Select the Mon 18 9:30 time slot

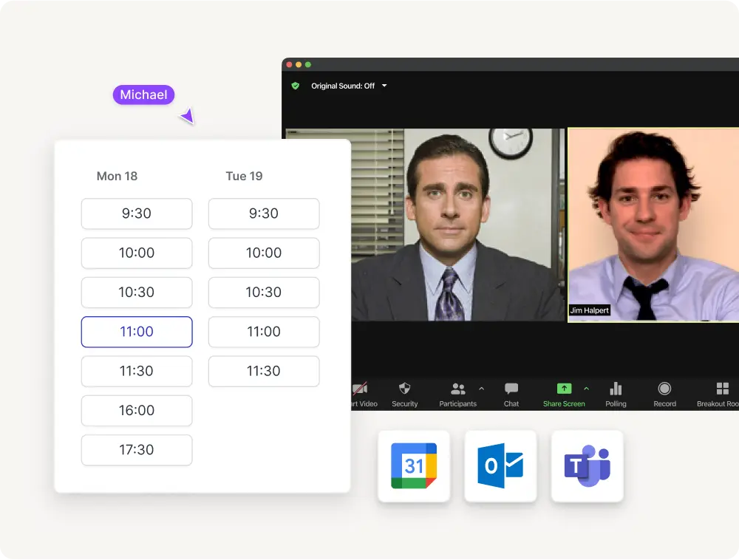(137, 214)
